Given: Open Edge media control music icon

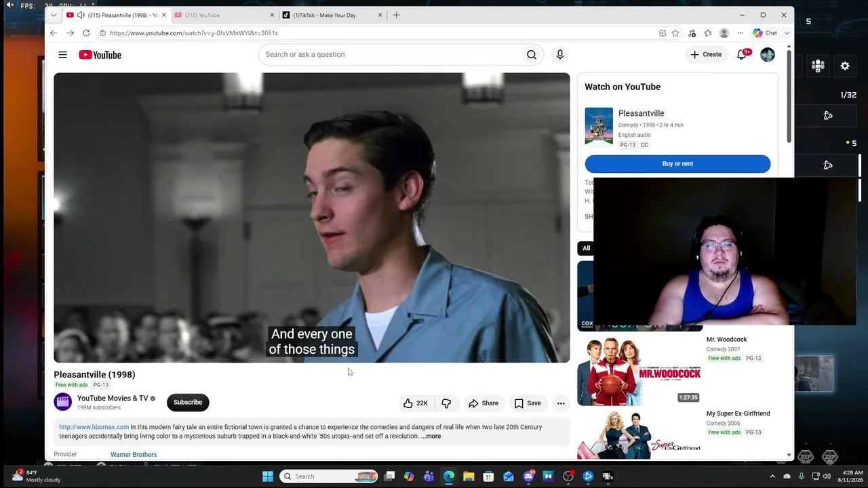Looking at the screenshot, I should tap(692, 33).
